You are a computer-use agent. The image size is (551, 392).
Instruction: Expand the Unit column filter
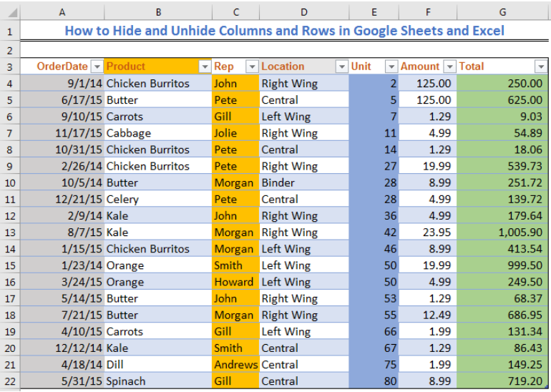point(391,67)
